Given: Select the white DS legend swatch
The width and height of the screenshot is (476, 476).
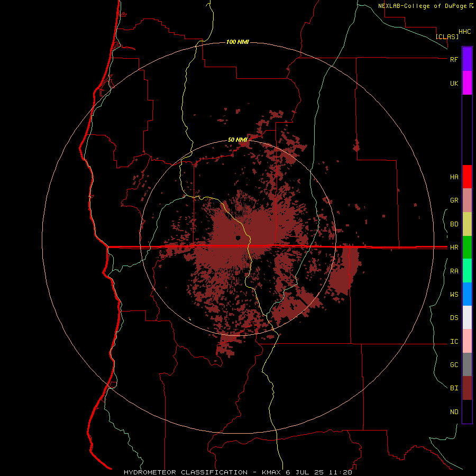Looking at the screenshot, I should click(467, 317).
